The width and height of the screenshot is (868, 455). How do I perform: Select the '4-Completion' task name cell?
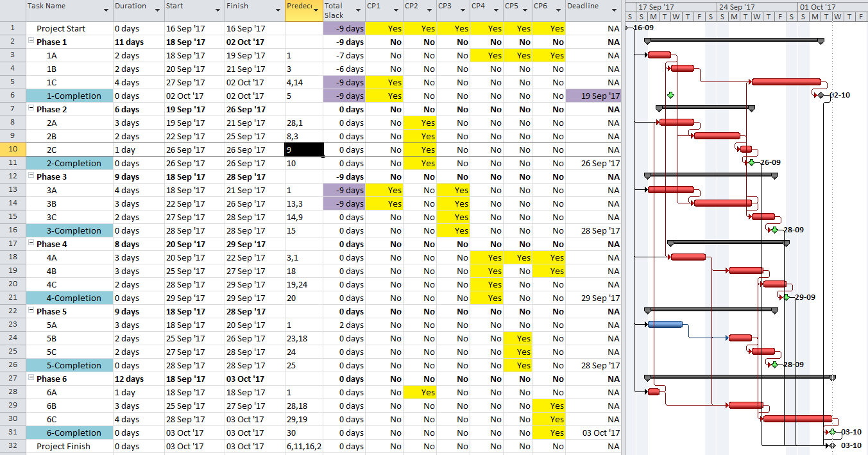coord(69,298)
